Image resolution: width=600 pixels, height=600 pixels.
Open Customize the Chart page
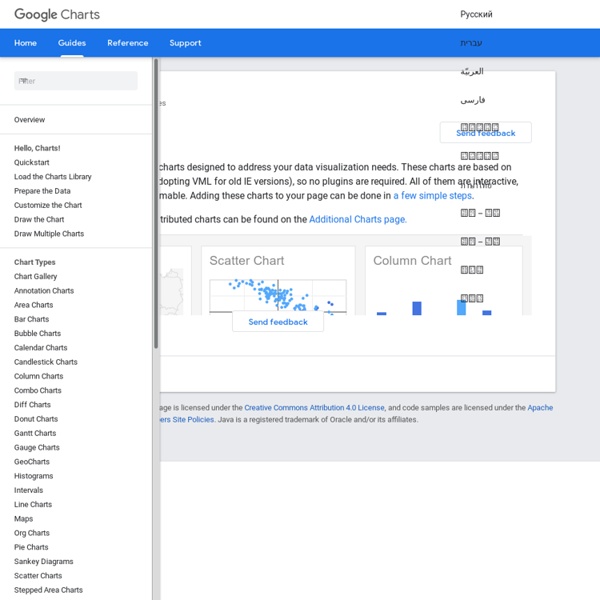48,205
